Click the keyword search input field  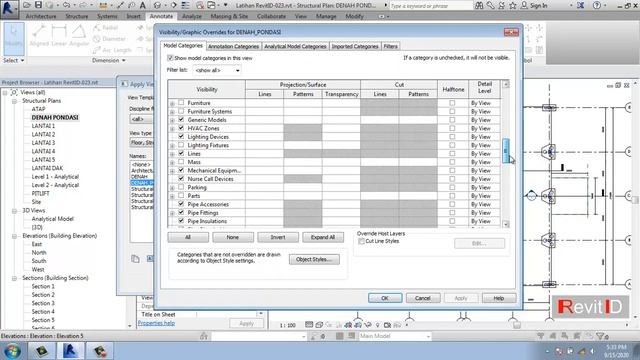click(431, 6)
